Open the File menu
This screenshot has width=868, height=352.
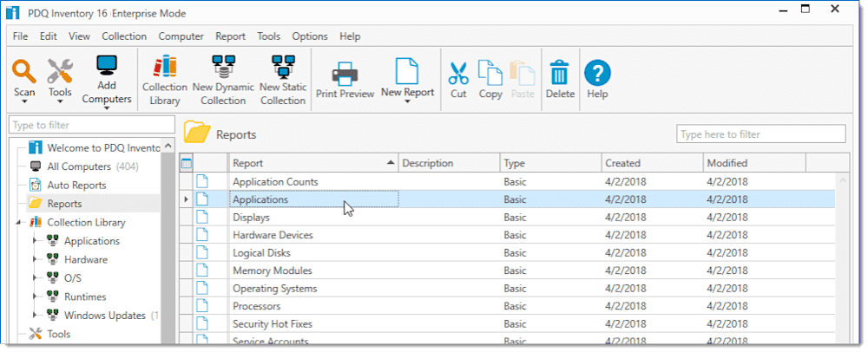(x=20, y=36)
